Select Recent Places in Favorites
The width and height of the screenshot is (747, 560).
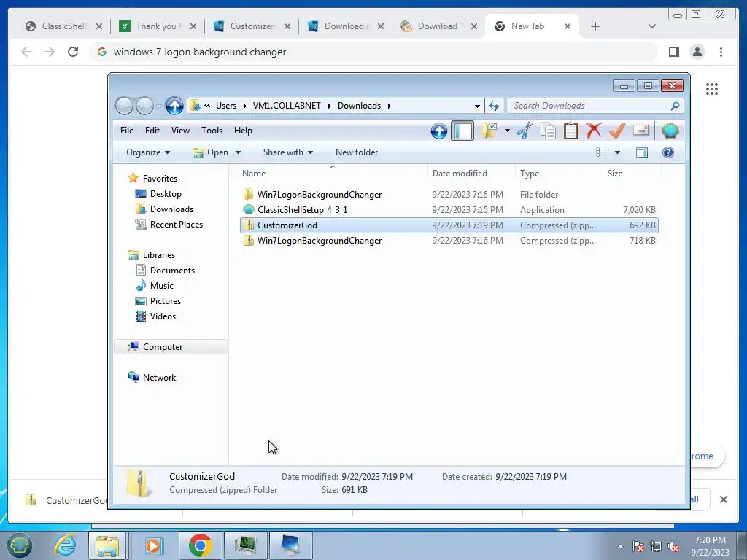click(177, 225)
